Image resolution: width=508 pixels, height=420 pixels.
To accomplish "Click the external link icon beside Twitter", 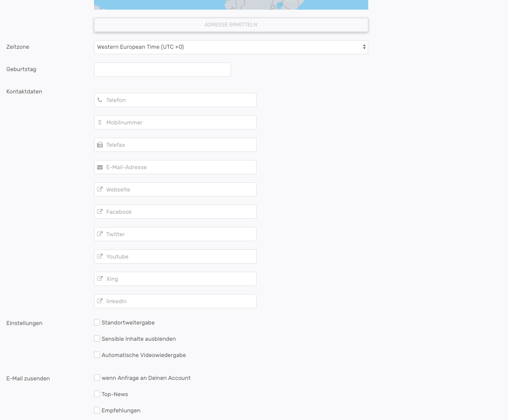I will pos(100,234).
